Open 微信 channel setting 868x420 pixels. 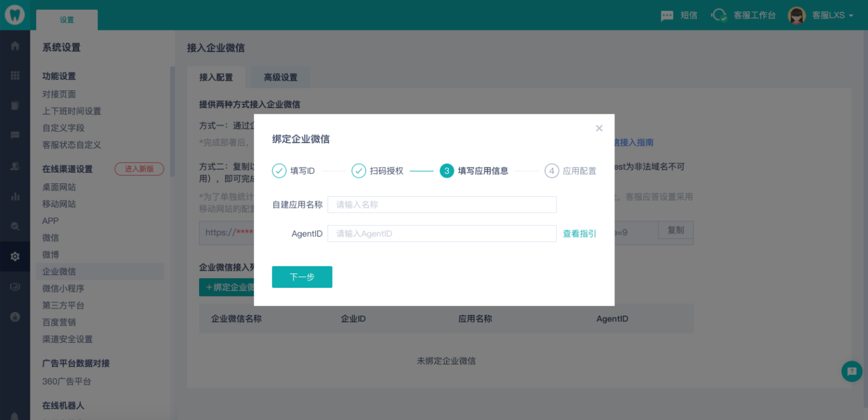click(51, 238)
